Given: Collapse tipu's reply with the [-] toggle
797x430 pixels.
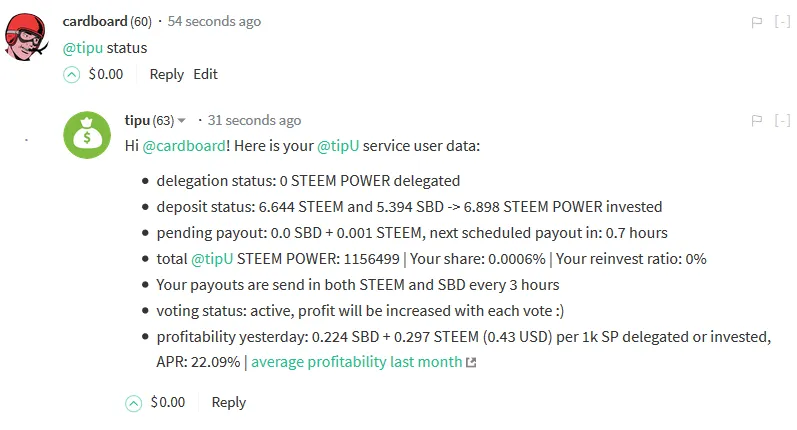Looking at the screenshot, I should point(782,120).
